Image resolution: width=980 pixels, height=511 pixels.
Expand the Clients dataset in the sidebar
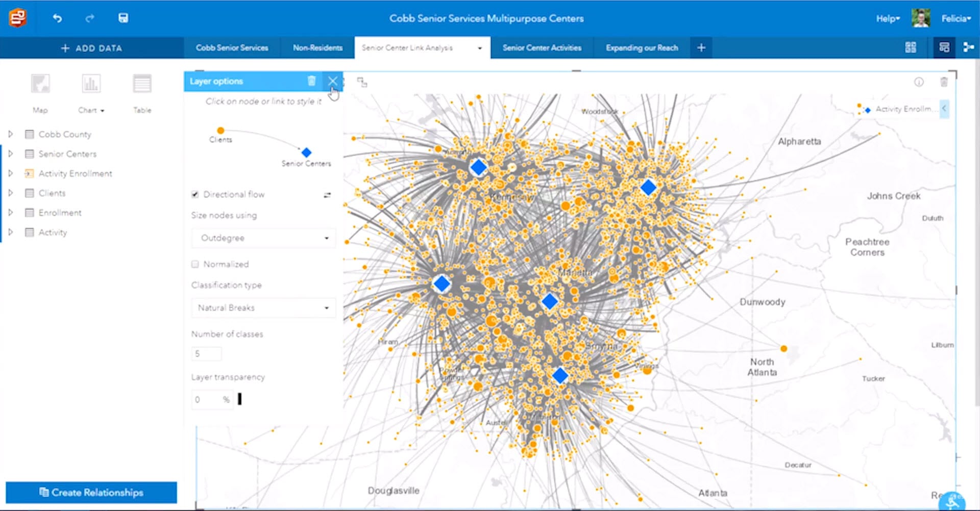click(11, 193)
